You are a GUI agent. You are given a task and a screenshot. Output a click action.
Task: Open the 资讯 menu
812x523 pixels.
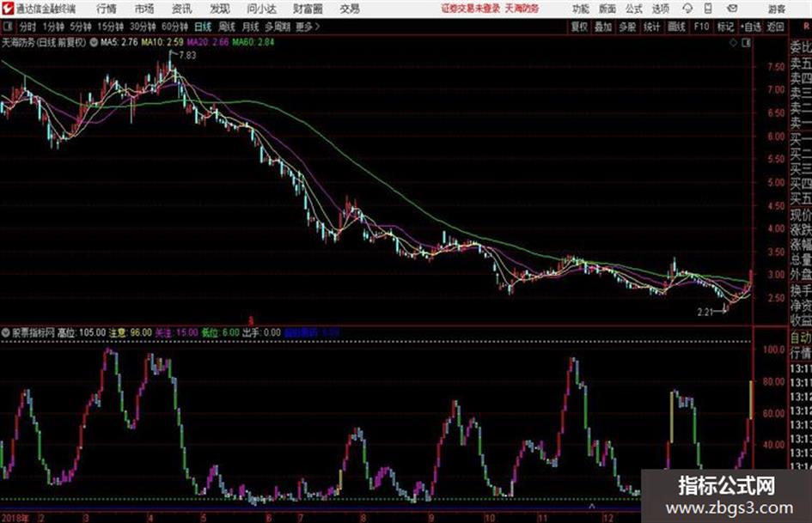click(182, 9)
